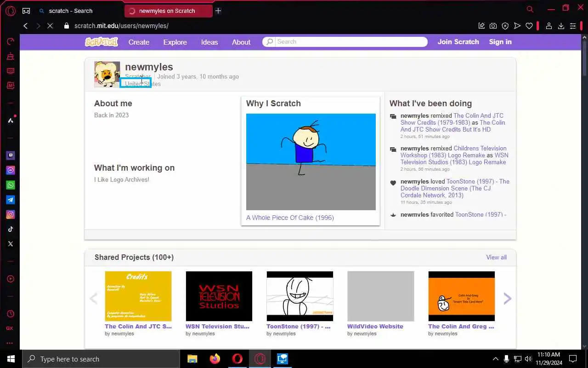Select the 'newmyles on Scratch' tab
Image resolution: width=588 pixels, height=368 pixels.
click(168, 11)
